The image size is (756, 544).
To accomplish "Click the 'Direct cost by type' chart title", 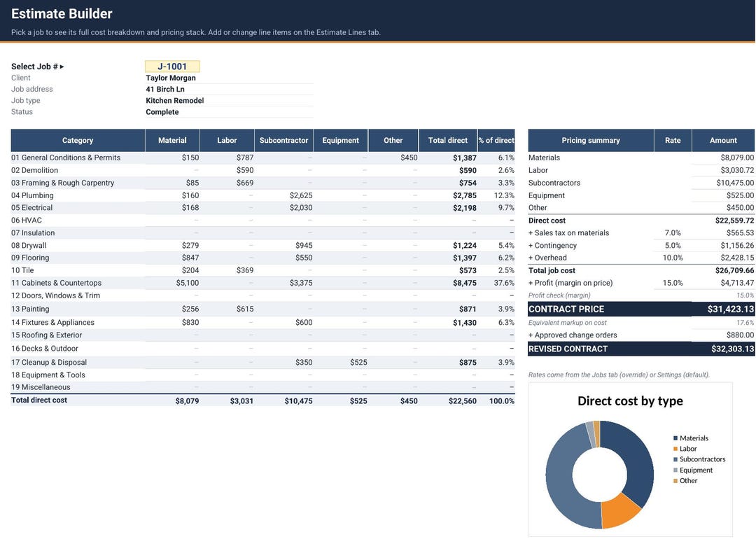I will [x=630, y=400].
